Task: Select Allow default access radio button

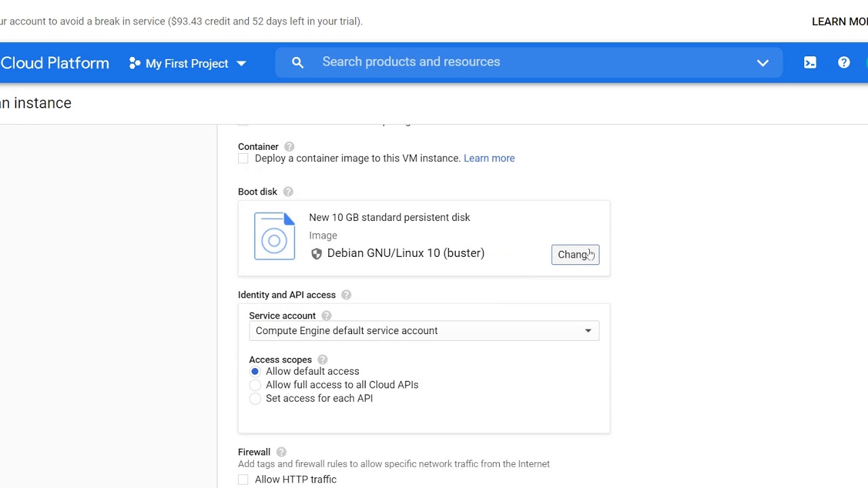Action: pyautogui.click(x=255, y=371)
